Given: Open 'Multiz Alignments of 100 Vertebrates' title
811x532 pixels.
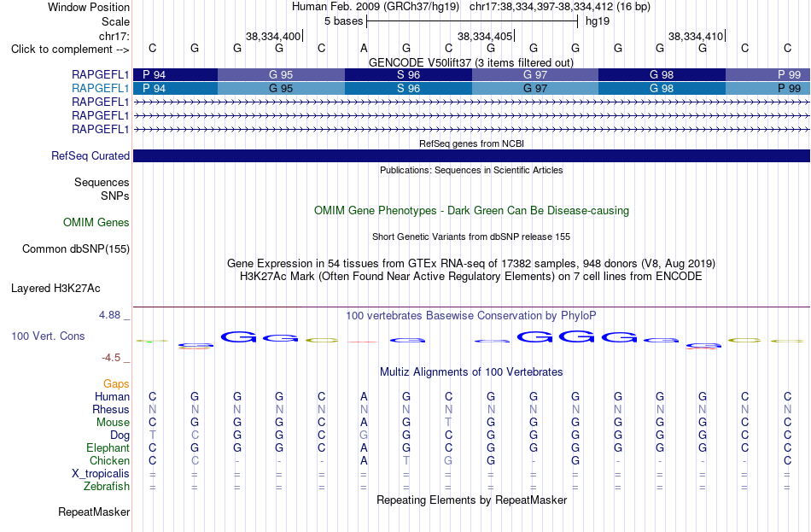Looking at the screenshot, I should click(x=471, y=372).
